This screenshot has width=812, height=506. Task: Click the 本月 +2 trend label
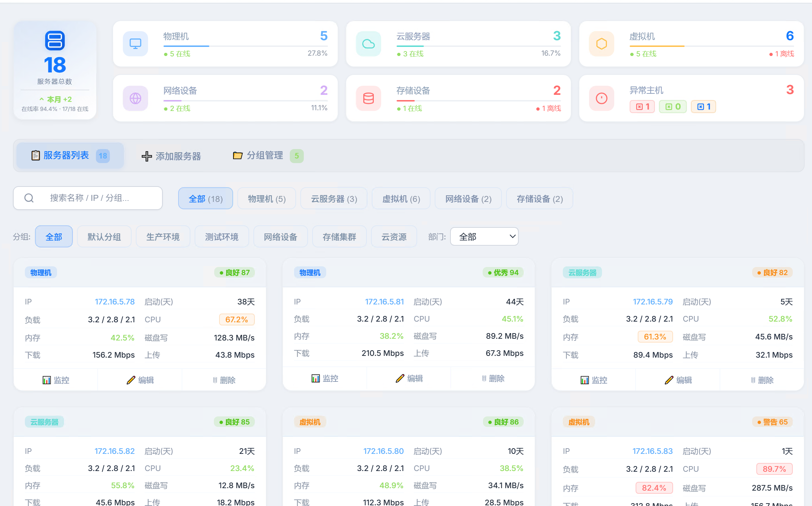[x=56, y=99]
